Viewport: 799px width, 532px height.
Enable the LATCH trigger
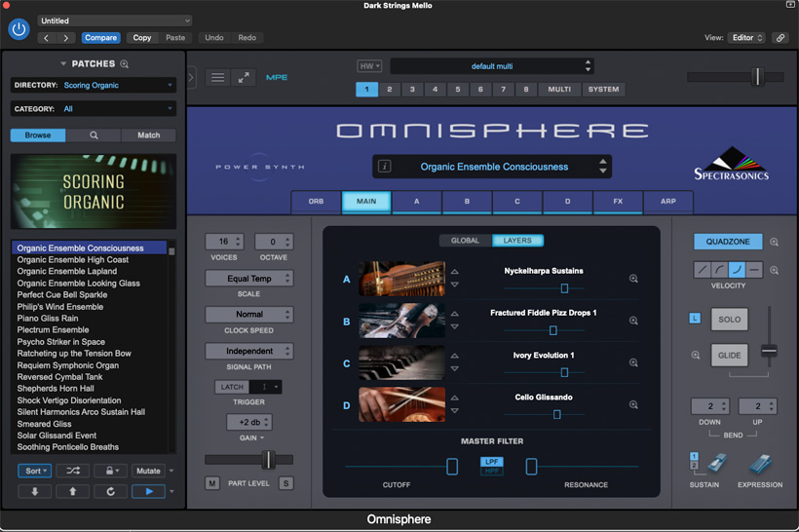point(232,387)
